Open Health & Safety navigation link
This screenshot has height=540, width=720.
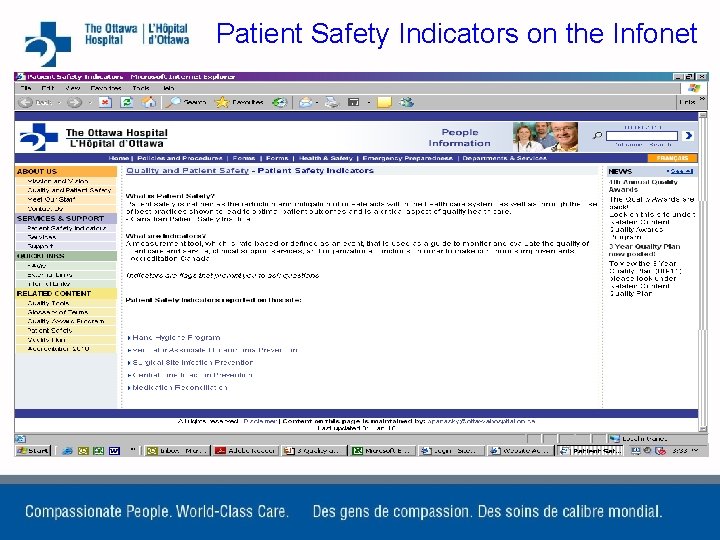pos(326,158)
